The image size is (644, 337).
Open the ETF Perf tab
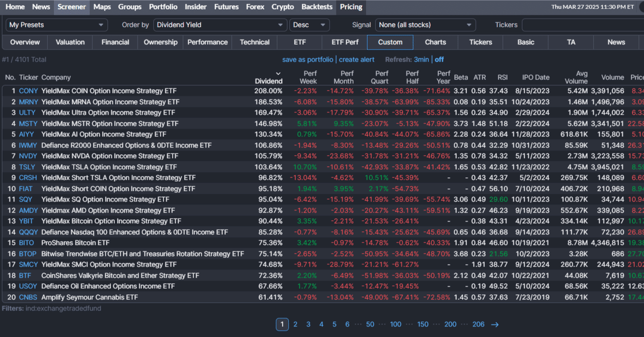click(344, 42)
